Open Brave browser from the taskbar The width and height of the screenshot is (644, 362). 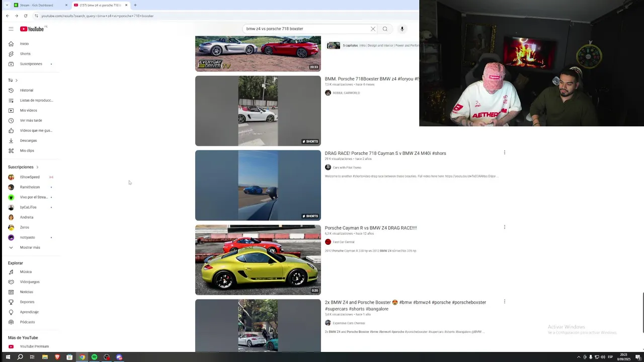click(x=57, y=357)
